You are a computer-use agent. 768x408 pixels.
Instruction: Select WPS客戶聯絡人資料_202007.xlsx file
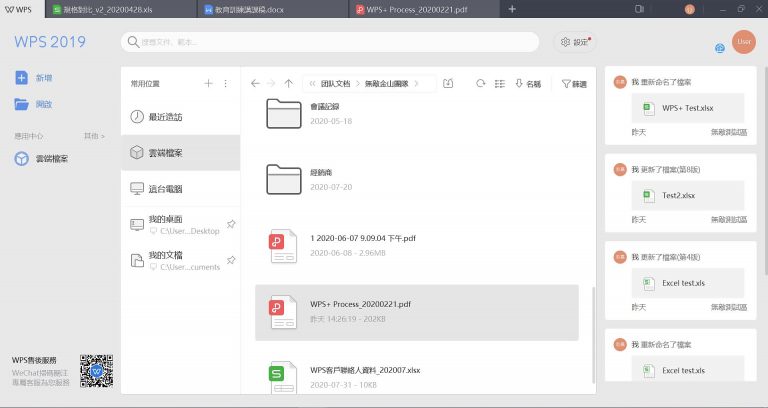(x=417, y=377)
